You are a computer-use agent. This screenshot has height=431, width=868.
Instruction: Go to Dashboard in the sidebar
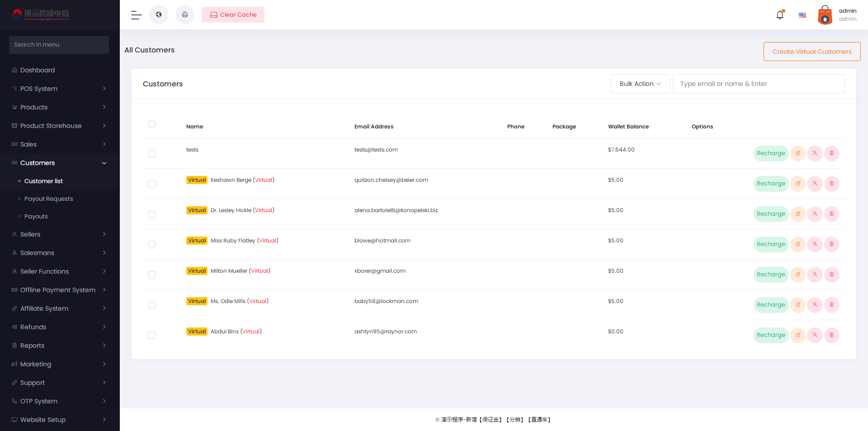[x=38, y=70]
